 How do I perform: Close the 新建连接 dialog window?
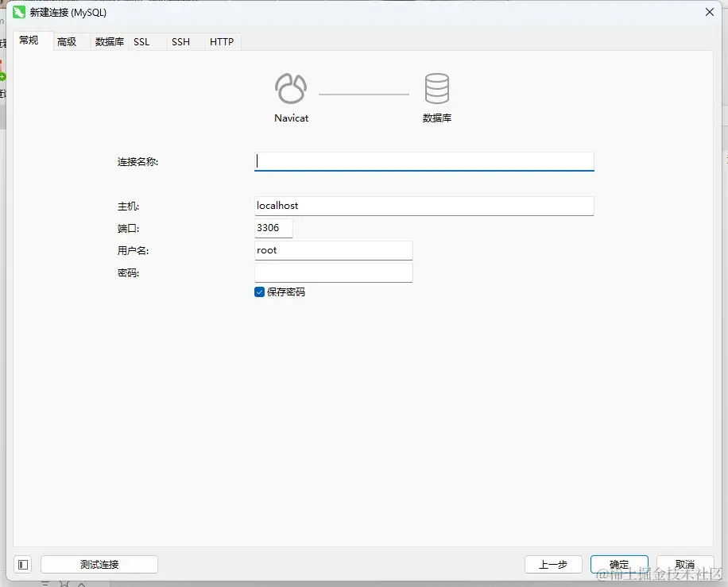[x=710, y=12]
